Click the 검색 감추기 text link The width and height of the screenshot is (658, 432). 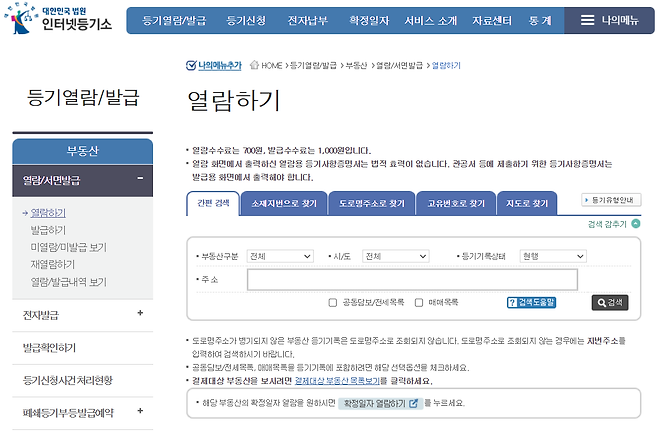coord(607,224)
